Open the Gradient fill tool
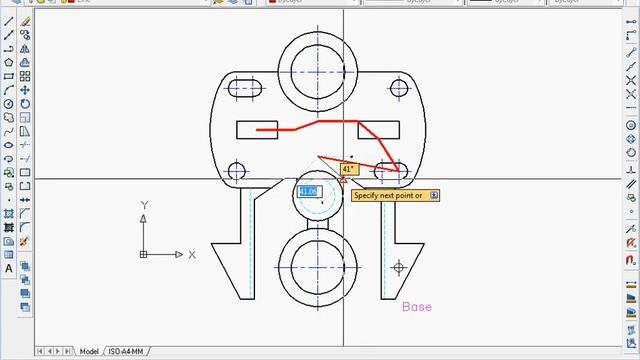 coord(9,227)
